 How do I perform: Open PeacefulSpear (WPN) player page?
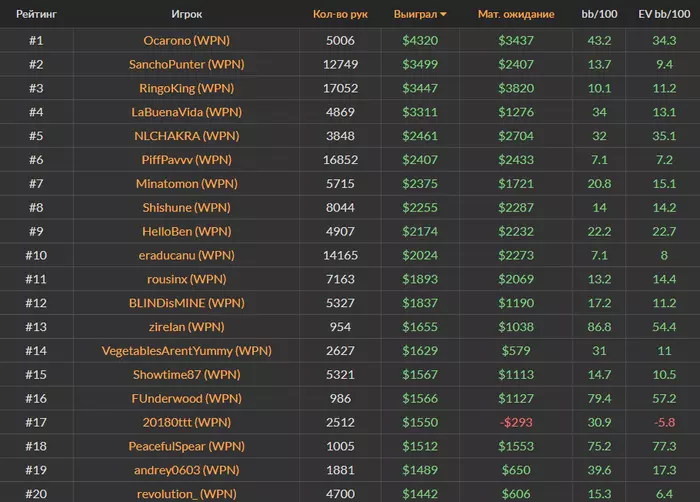click(x=187, y=446)
